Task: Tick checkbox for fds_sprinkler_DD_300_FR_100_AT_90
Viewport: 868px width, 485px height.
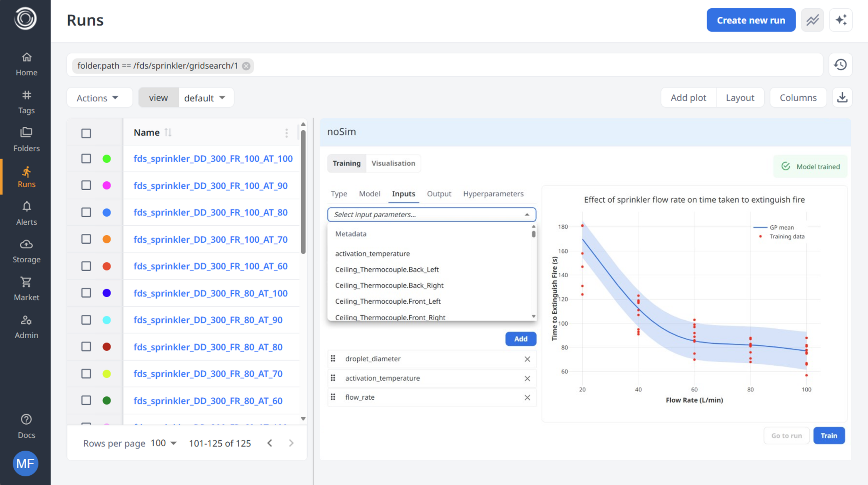Action: pyautogui.click(x=86, y=186)
